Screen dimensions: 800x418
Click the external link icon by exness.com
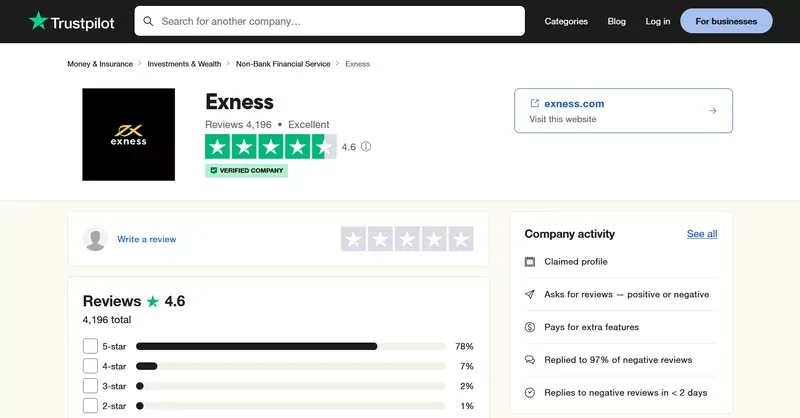point(534,103)
